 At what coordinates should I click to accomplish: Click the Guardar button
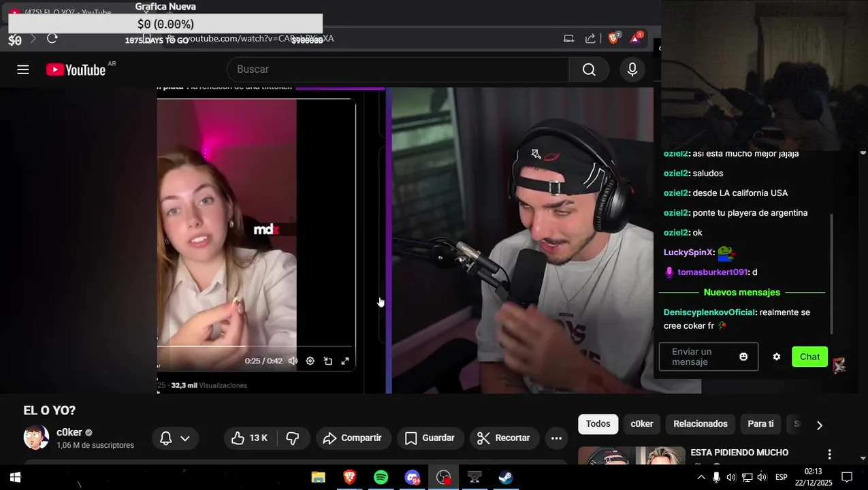click(430, 438)
